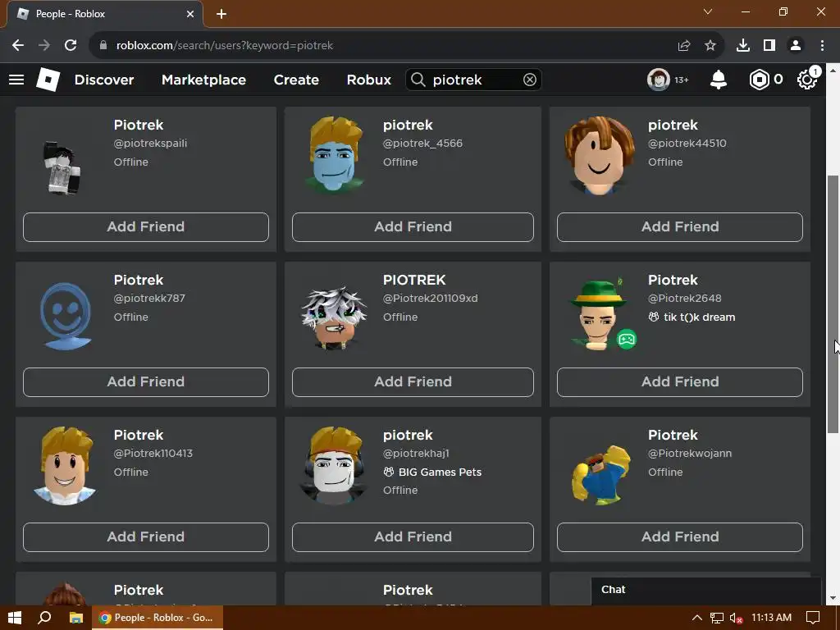
Task: Add @piotrekspaili as a friend
Action: click(x=146, y=227)
